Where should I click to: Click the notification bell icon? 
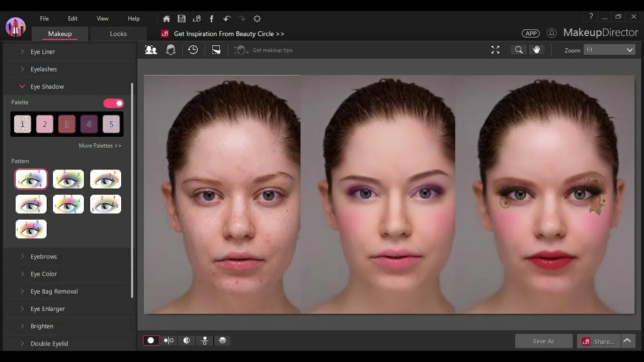coord(552,33)
